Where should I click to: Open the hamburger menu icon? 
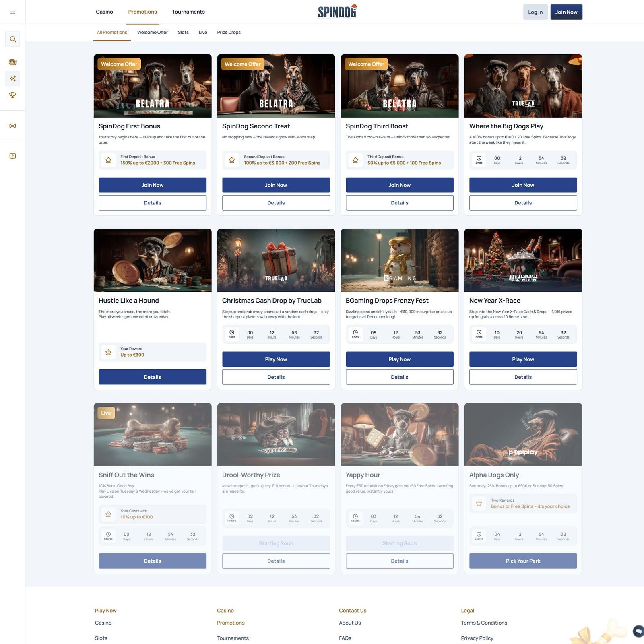12,12
